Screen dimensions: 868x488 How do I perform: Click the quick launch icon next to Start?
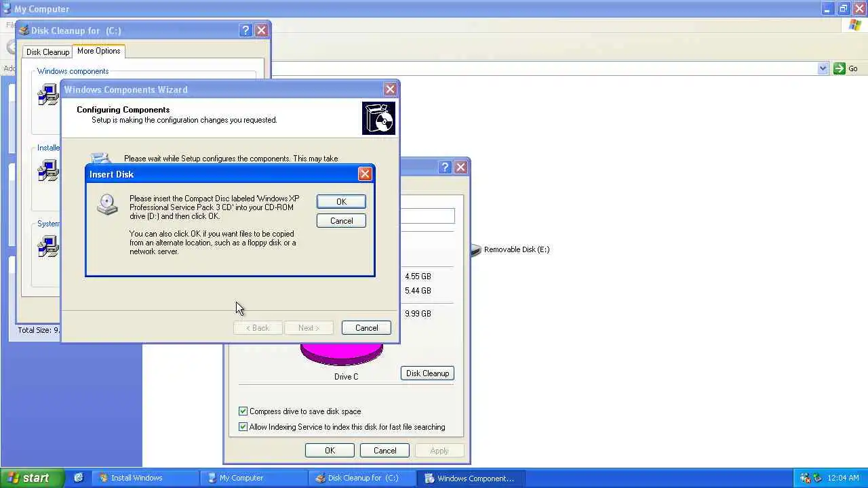79,478
